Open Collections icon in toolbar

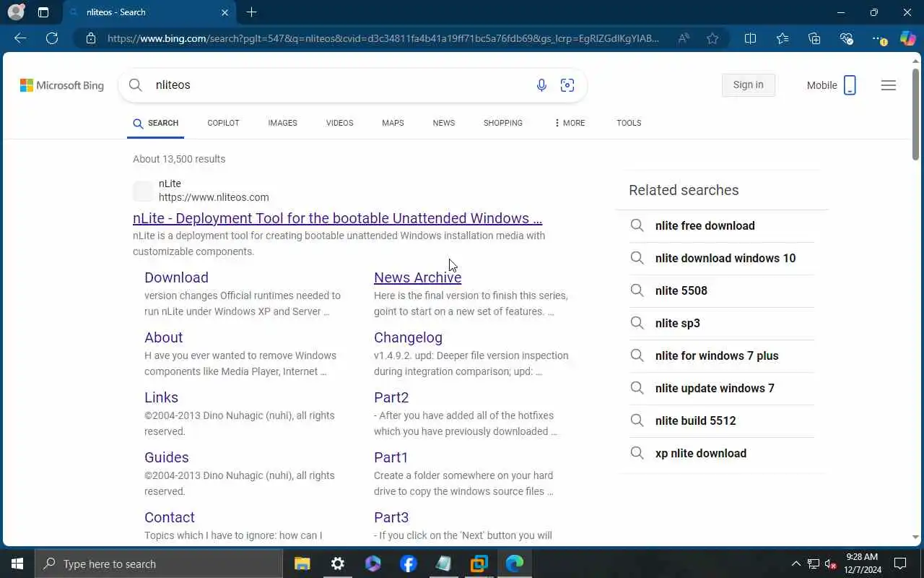point(814,38)
